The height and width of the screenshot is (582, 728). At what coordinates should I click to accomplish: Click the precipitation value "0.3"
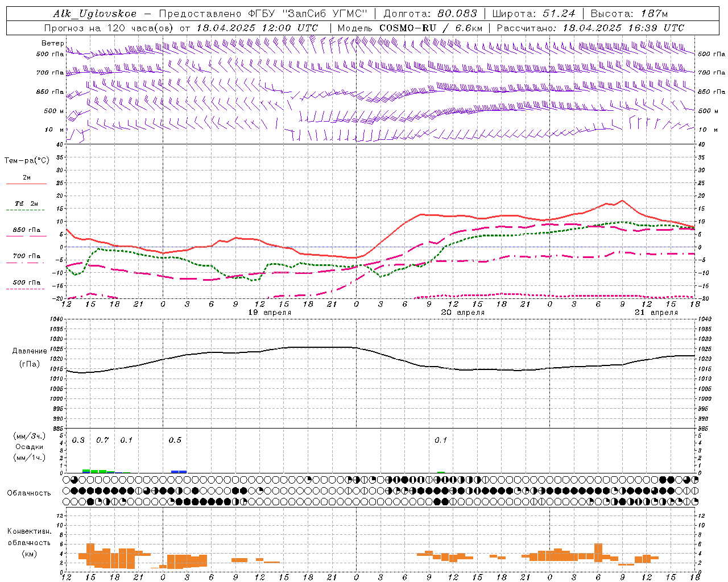coord(78,440)
